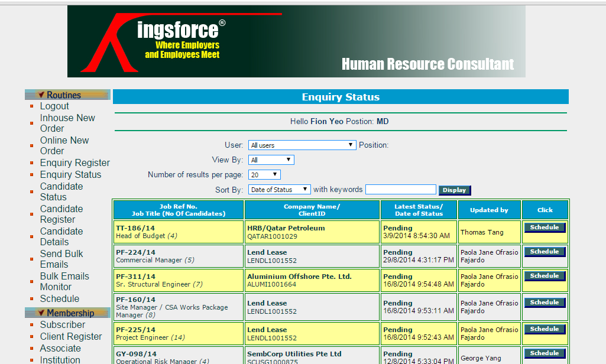This screenshot has width=606, height=364.
Task: Click the Commercial Manager job title
Action: click(149, 260)
